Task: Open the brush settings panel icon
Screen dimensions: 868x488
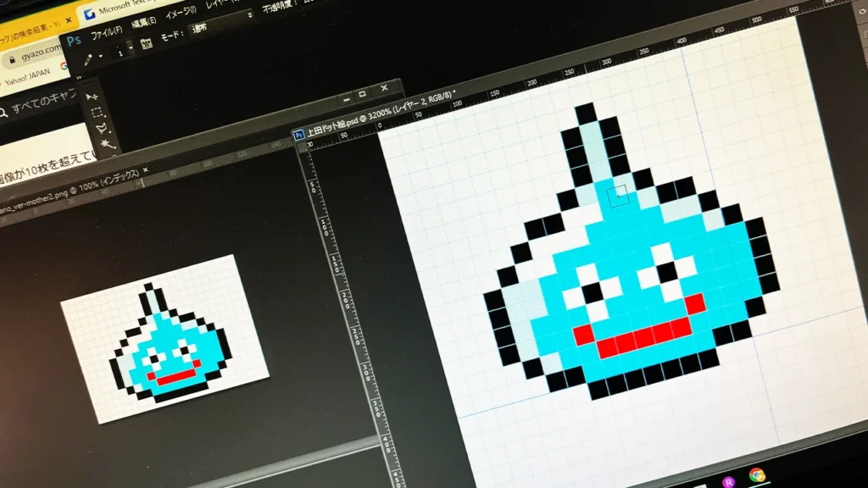Action: (146, 44)
